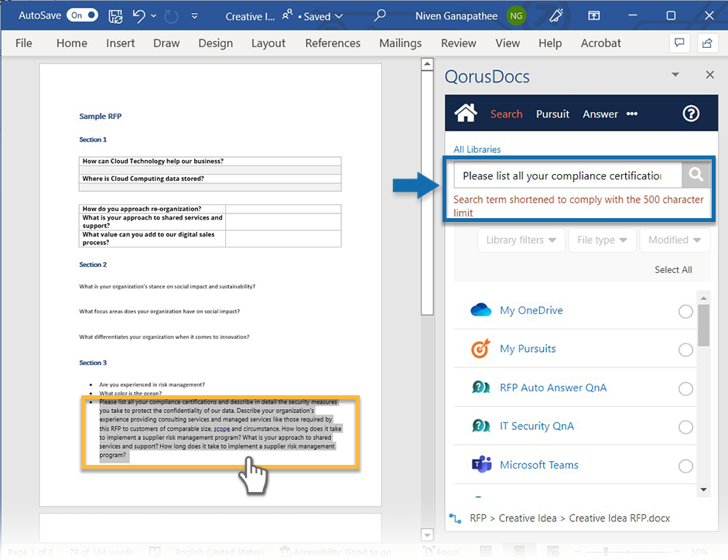Viewport: 728px width, 560px height.
Task: Click the Save icon in title bar
Action: [115, 15]
